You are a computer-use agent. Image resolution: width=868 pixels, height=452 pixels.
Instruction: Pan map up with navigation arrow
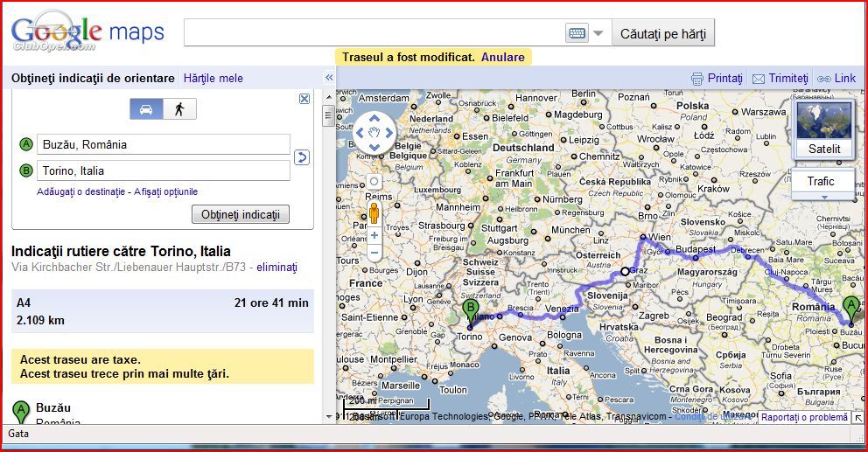374,118
